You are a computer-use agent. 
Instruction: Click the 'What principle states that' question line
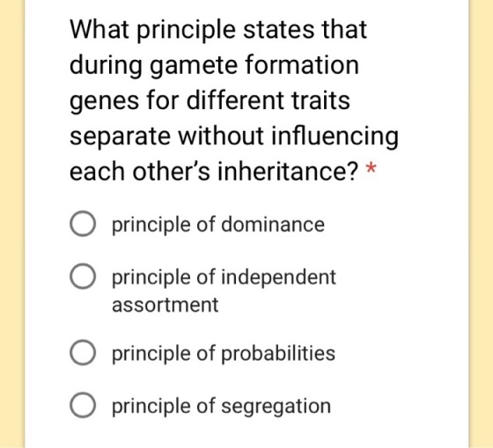[218, 30]
